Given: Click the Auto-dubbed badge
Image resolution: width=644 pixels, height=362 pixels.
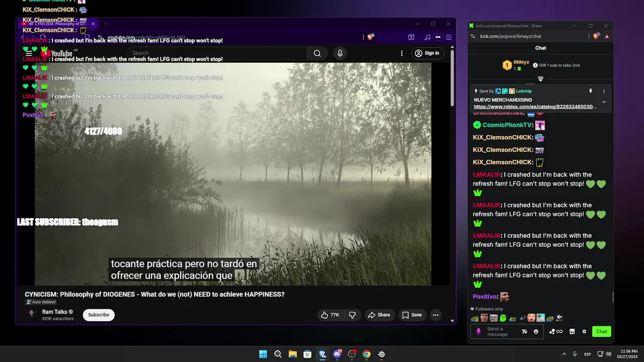Looking at the screenshot, I should (x=41, y=302).
